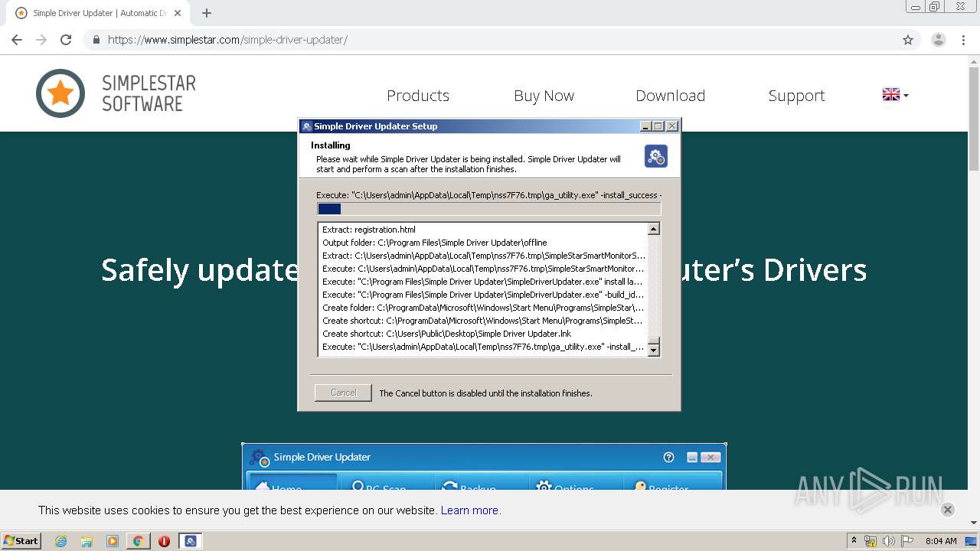This screenshot has height=551, width=980.
Task: Open the Chrome three-dot menu
Action: (963, 40)
